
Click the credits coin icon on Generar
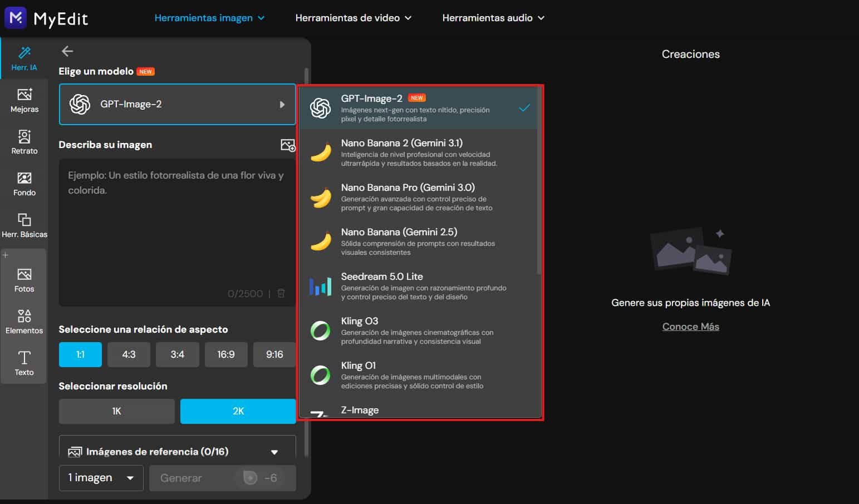pyautogui.click(x=251, y=478)
